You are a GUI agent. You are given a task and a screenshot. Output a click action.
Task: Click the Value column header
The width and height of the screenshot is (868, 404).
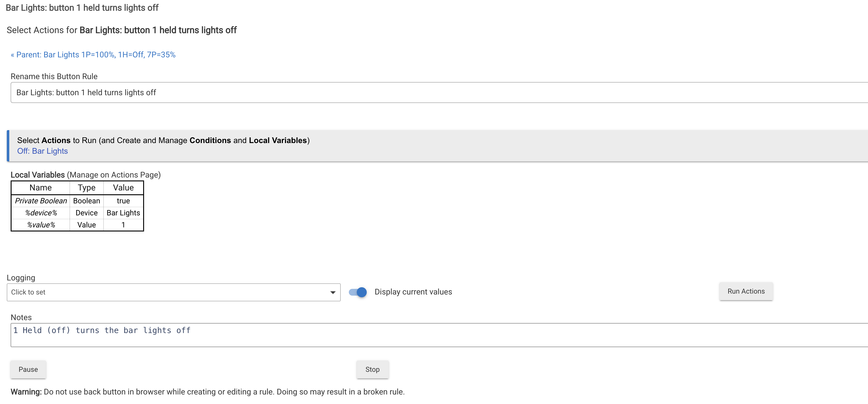pyautogui.click(x=123, y=187)
